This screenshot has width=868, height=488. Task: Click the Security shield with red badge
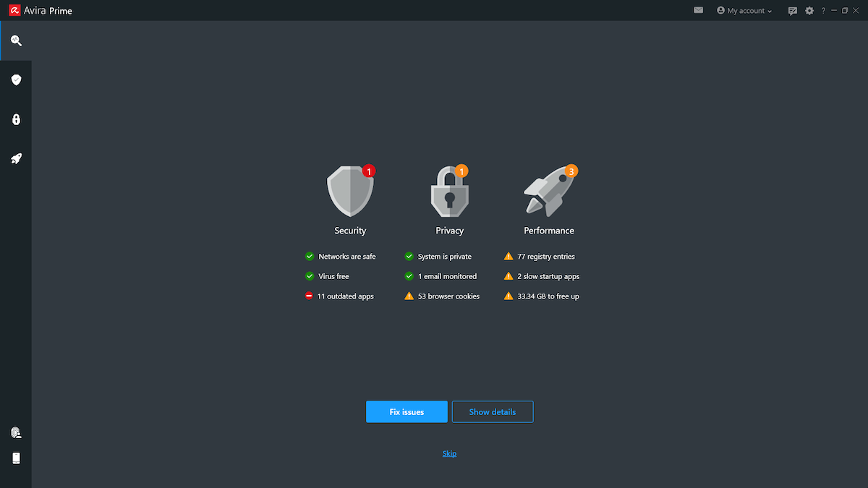(x=350, y=189)
